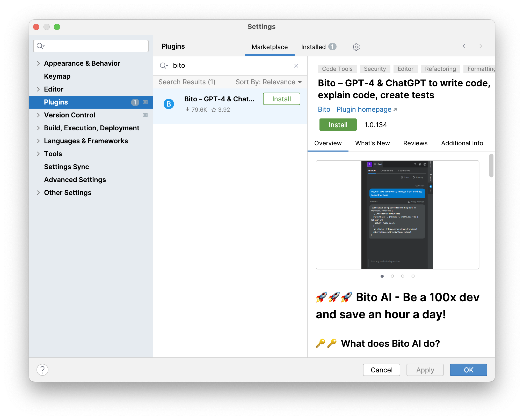
Task: Open the What's New tab
Action: [372, 143]
